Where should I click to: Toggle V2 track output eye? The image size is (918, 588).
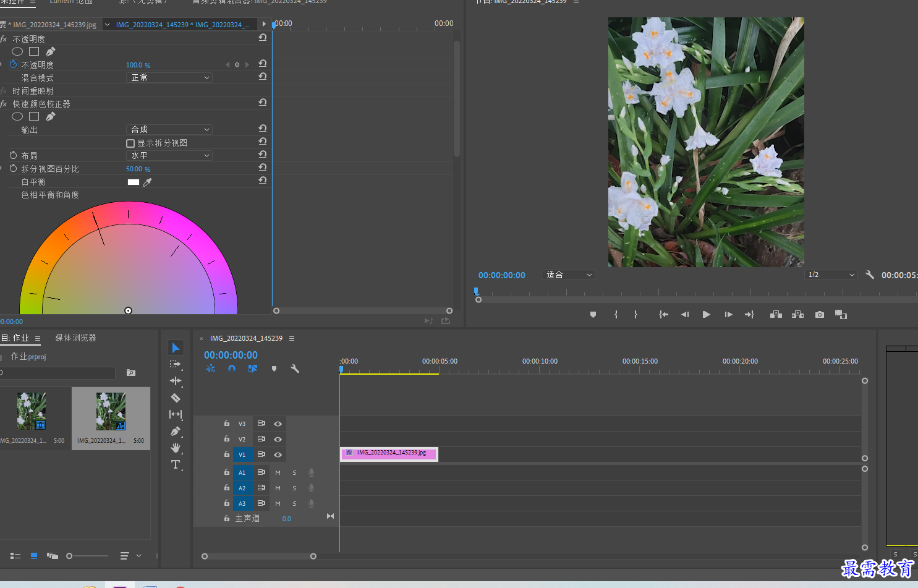(278, 439)
